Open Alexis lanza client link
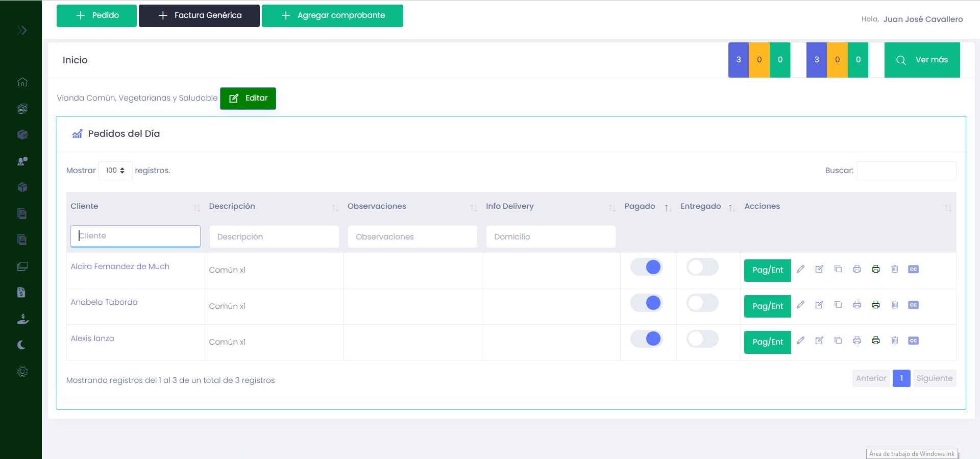 point(92,339)
